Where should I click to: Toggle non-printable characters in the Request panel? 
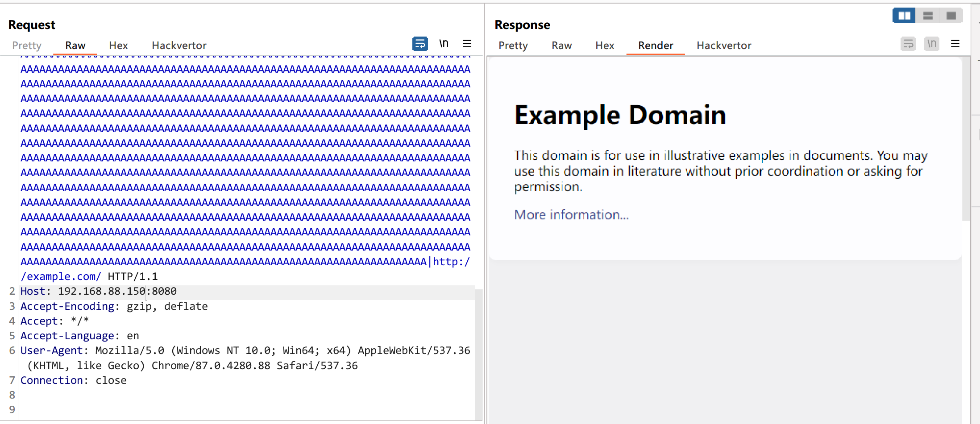point(444,44)
